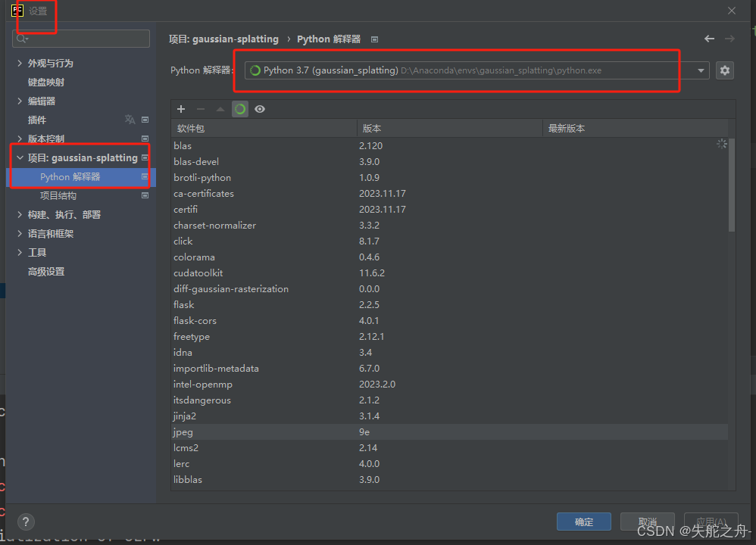Open the interpreter gear settings icon

[x=725, y=70]
